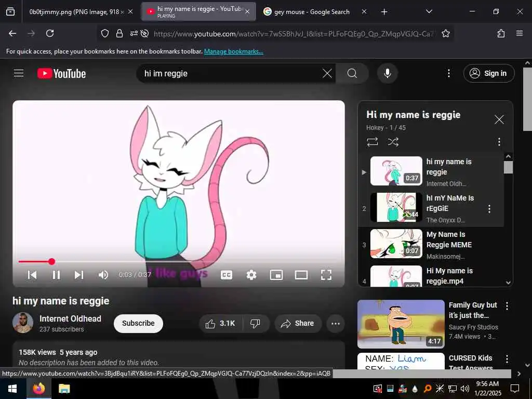Like the video
The height and width of the screenshot is (399, 532).
point(220,323)
